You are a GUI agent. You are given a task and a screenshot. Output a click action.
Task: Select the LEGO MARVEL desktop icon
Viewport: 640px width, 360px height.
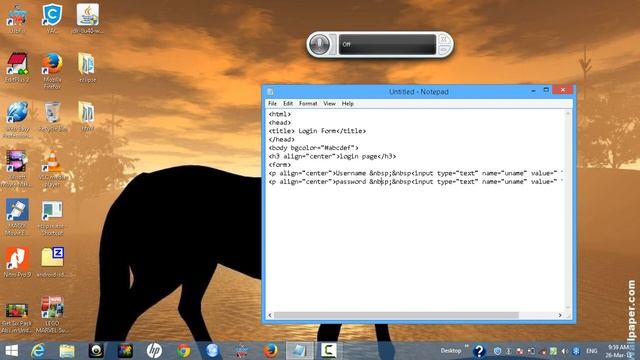[52, 315]
